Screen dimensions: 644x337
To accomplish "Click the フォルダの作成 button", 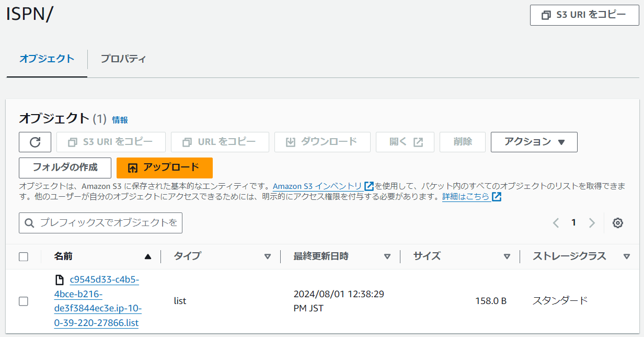I will pyautogui.click(x=65, y=168).
